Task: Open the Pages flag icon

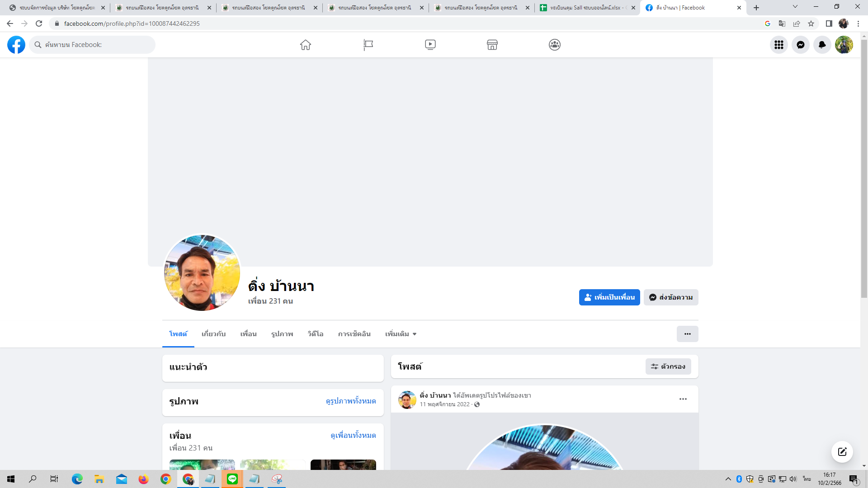Action: [x=368, y=45]
